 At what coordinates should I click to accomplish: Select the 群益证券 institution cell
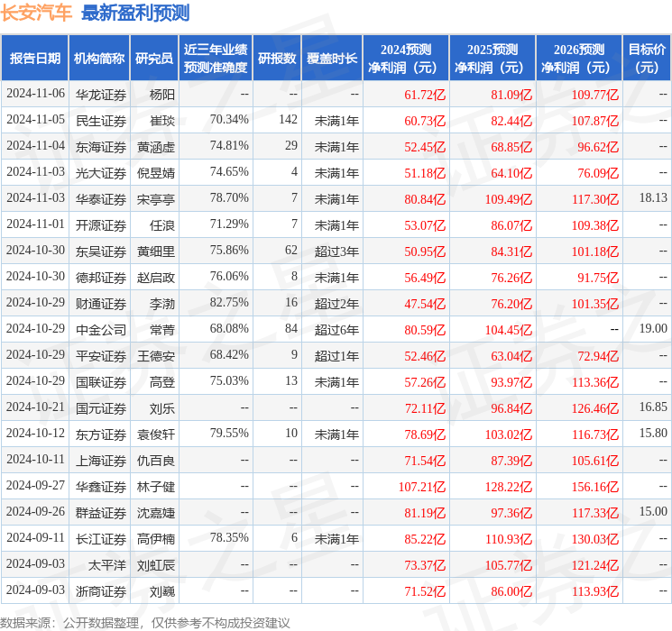tap(101, 513)
